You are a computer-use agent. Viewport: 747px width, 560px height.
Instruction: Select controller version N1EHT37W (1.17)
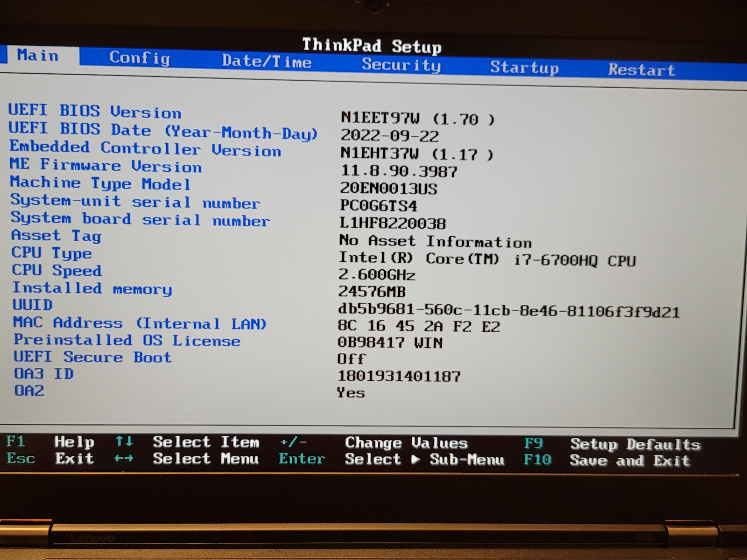(x=416, y=154)
